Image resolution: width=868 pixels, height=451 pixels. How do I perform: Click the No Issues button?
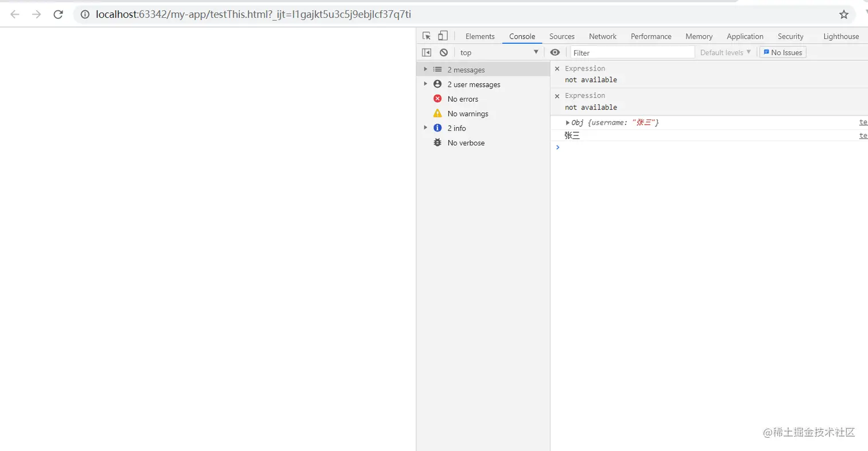click(x=784, y=52)
